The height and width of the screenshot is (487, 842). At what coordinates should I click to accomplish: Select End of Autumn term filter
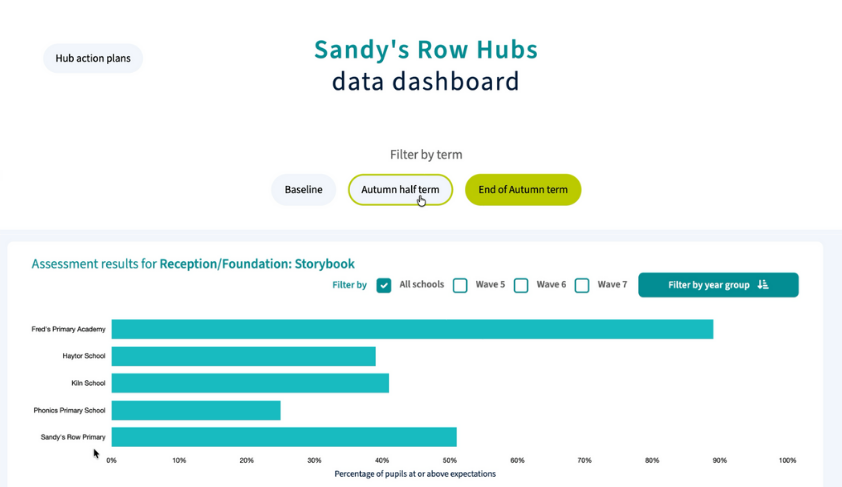pyautogui.click(x=522, y=190)
